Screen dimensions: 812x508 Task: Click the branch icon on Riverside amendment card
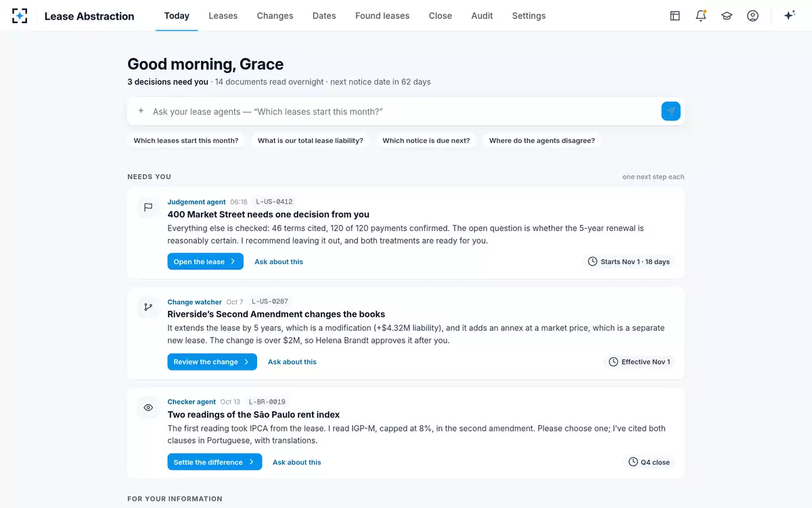tap(148, 308)
